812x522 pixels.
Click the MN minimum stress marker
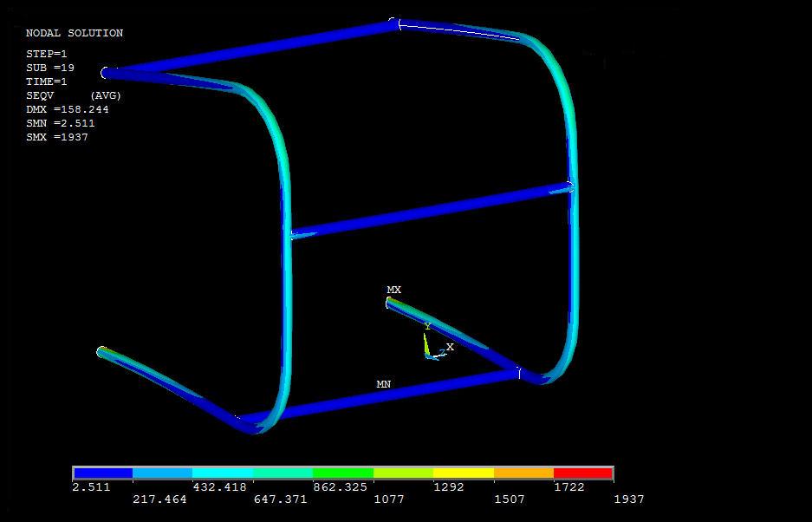384,384
